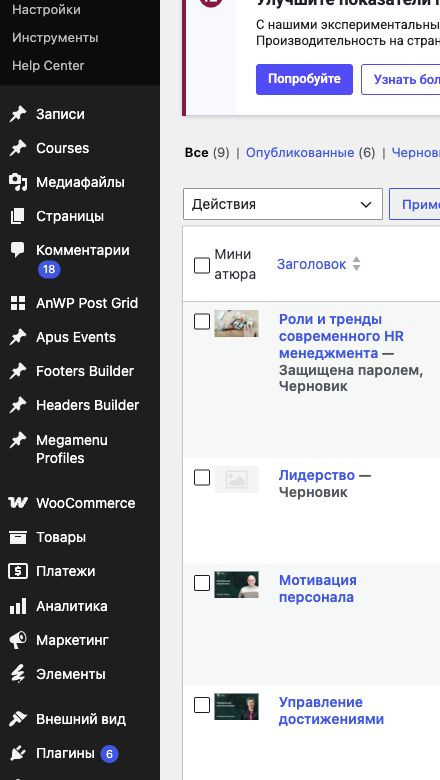
Task: Open Роли и тренды современного HR менеджмента
Action: [341, 336]
